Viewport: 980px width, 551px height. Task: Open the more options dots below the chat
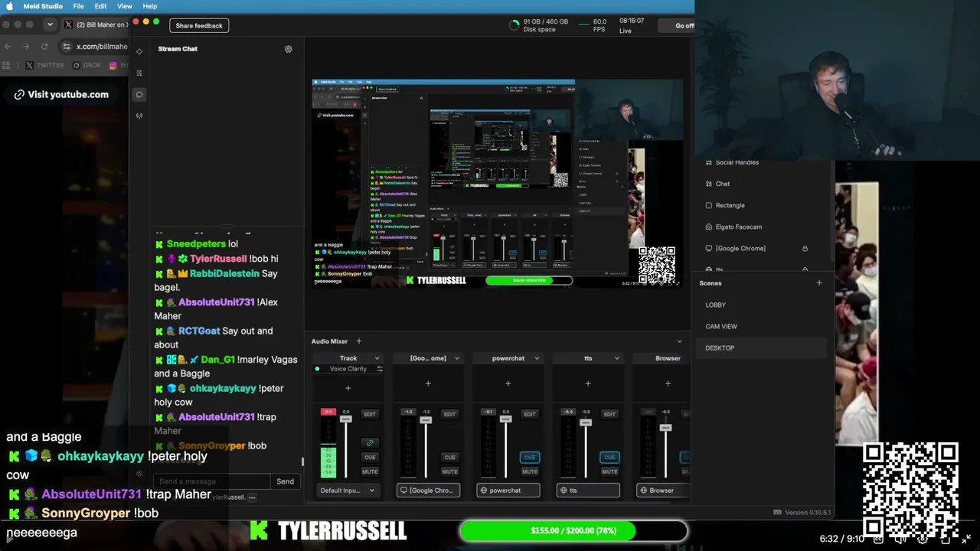coord(252,497)
